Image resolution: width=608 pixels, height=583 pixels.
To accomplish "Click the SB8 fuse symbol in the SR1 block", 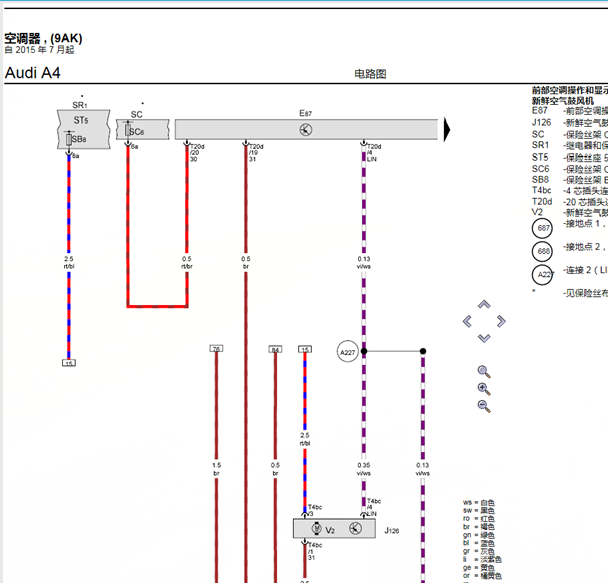I will pos(69,138).
